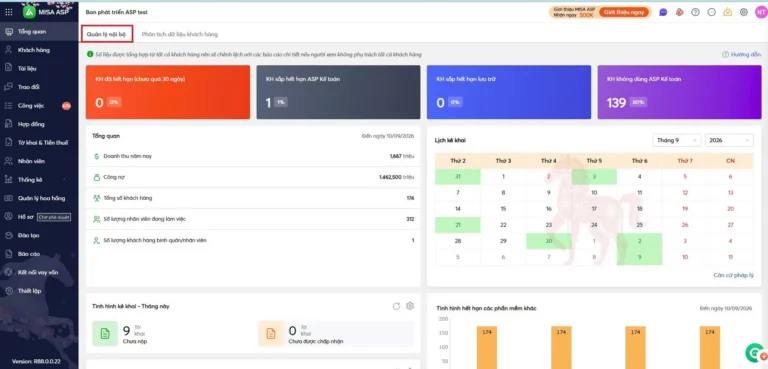Click Số lượng nhân viên đang làm việc row
Screen dimensions: 768x369
(253, 219)
